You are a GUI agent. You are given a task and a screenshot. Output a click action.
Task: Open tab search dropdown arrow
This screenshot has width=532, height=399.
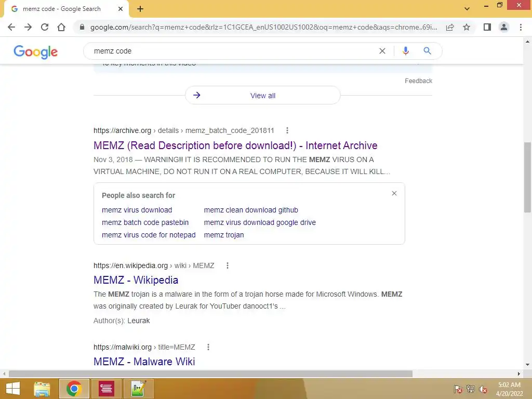tap(467, 9)
